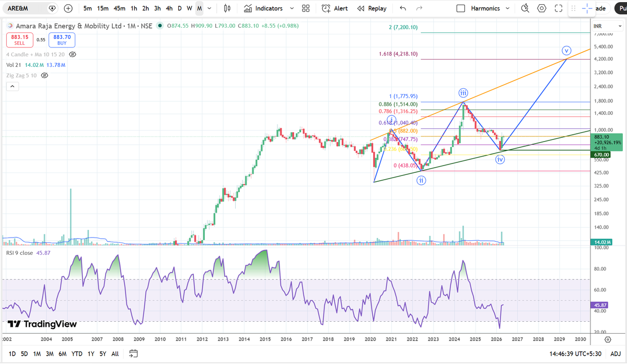
Task: Open the ARE&M symbol search field
Action: [x=24, y=8]
